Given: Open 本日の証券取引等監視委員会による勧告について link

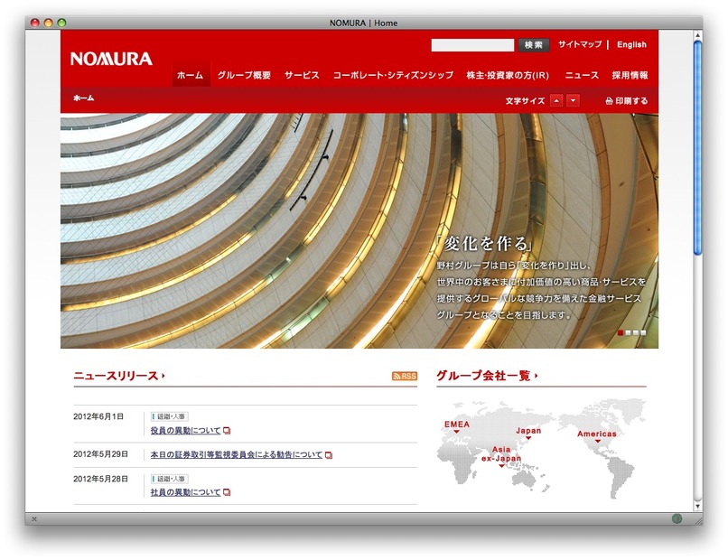Looking at the screenshot, I should coord(237,455).
